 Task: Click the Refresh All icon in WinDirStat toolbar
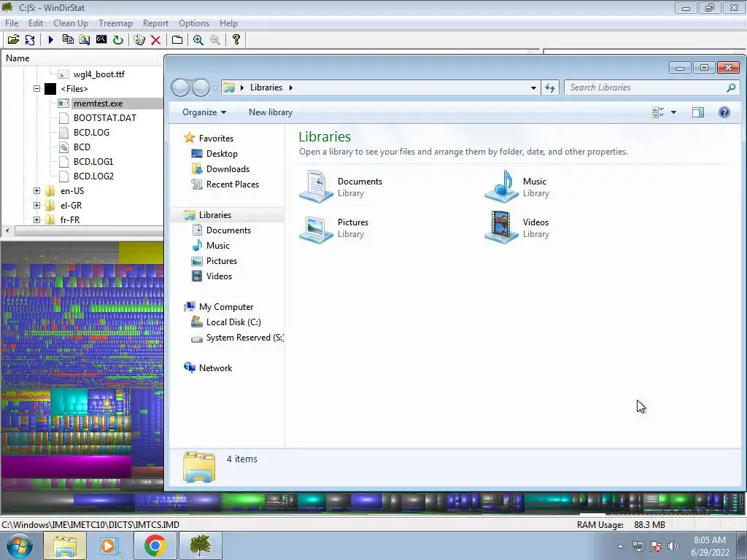29,40
